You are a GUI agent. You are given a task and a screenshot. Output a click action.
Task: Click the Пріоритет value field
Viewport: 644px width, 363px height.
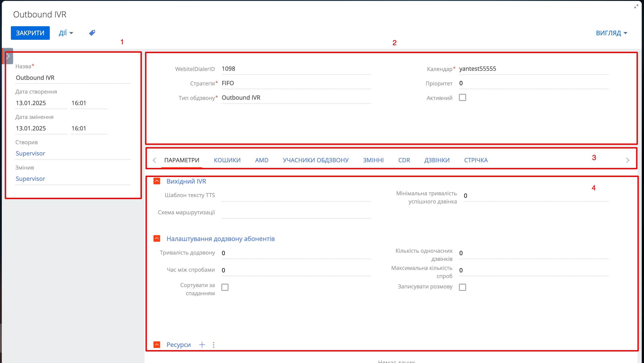point(534,83)
